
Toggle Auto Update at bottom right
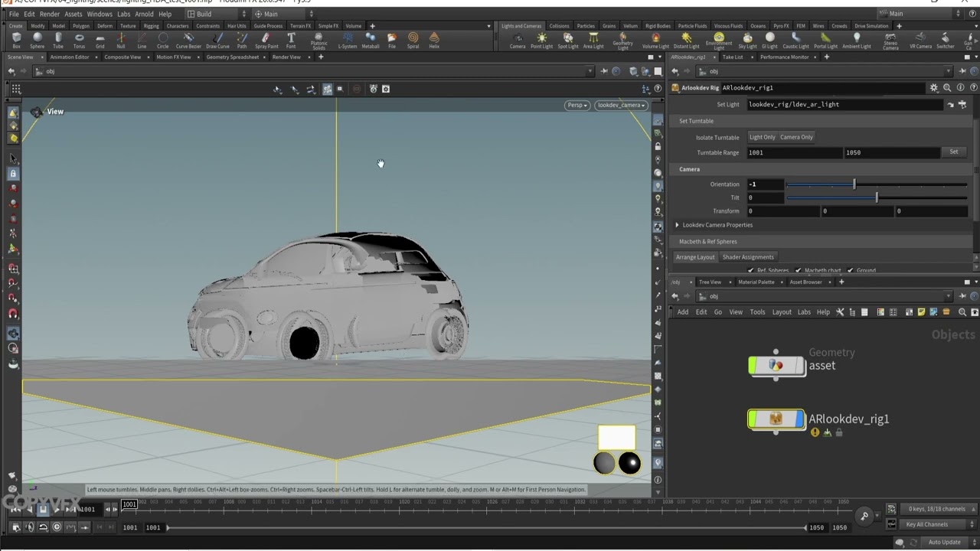pyautogui.click(x=944, y=542)
